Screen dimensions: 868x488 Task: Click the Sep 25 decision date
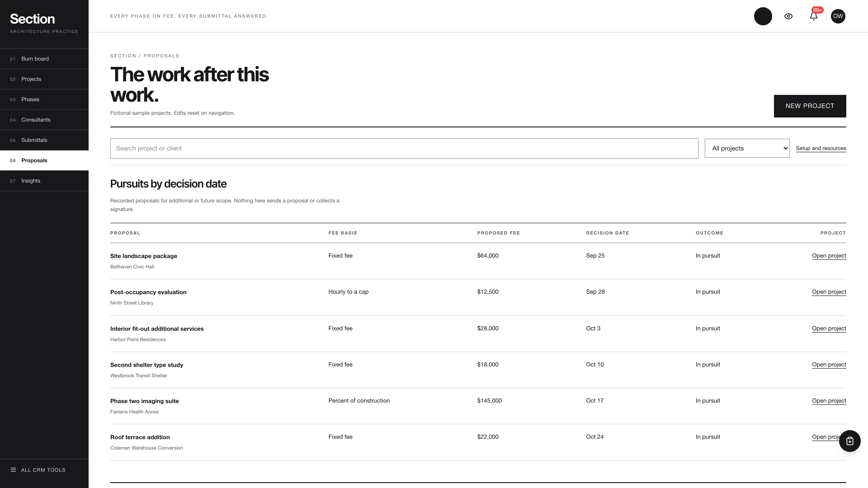click(595, 256)
